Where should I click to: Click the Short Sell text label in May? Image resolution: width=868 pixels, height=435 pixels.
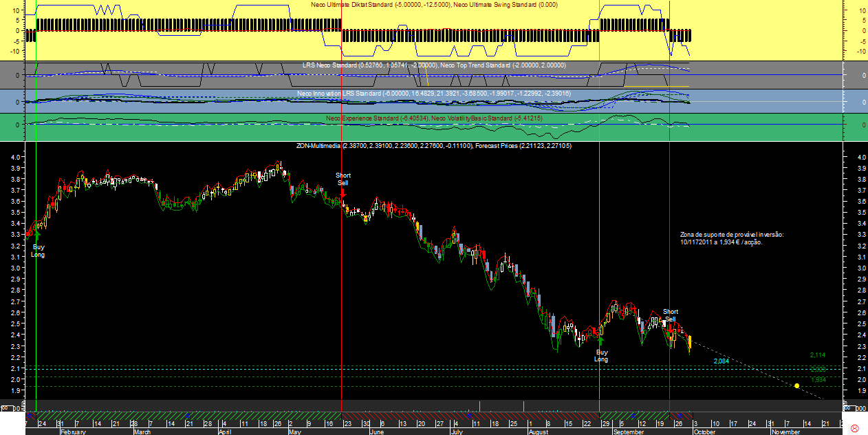[343, 179]
